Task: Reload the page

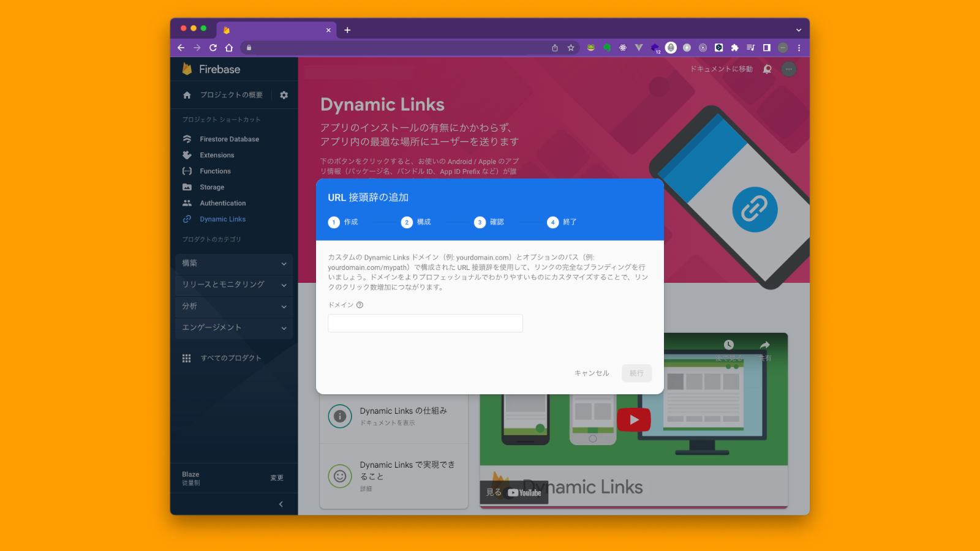Action: click(213, 48)
